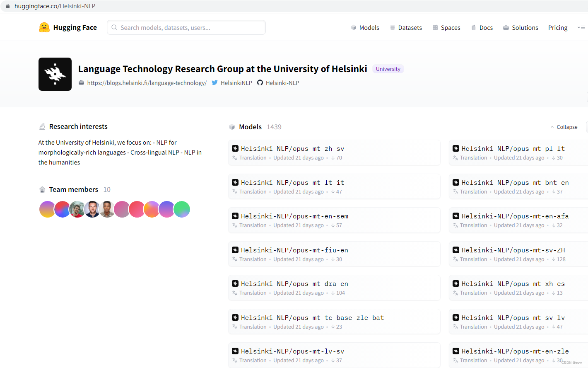Click the 128 downloads count on opus-mt-sv-ZH
Screen dimensions: 588x368
tap(561, 259)
